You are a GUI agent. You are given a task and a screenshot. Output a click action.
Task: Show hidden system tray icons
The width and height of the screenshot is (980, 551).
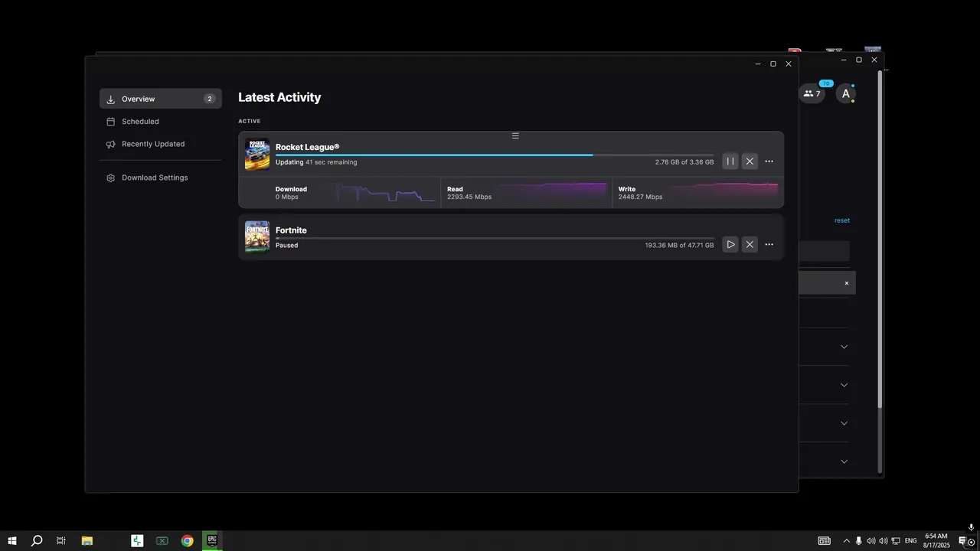pos(846,541)
